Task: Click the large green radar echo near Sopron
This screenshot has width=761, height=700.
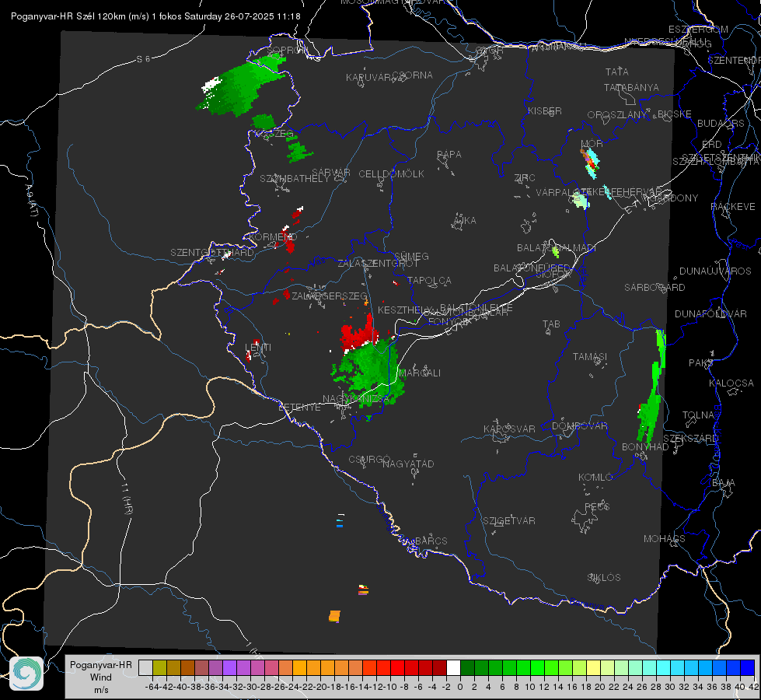Action: (243, 86)
